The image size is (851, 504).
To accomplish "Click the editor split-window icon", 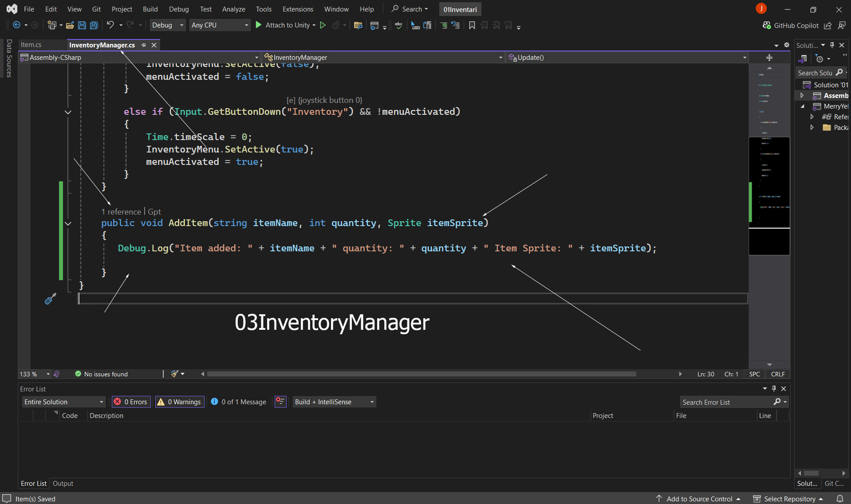I will point(769,58).
